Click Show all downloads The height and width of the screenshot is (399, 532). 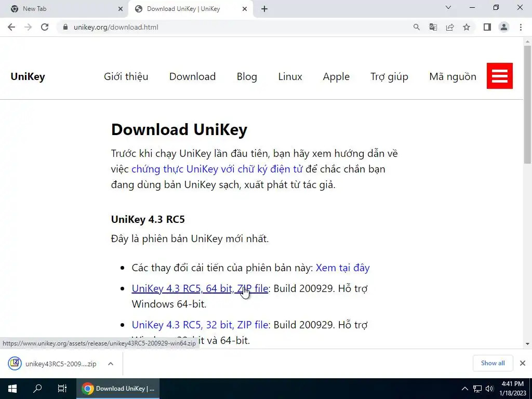point(493,363)
